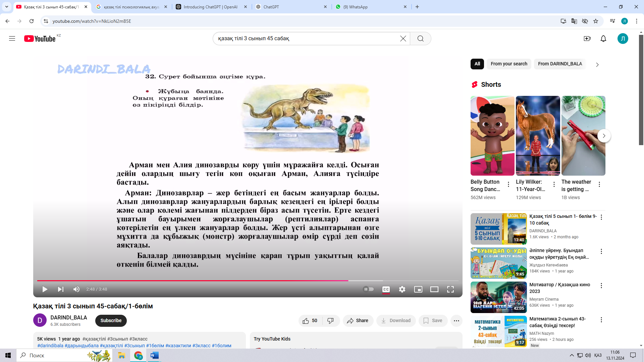Open options for Belly Button Song short

pos(508,184)
